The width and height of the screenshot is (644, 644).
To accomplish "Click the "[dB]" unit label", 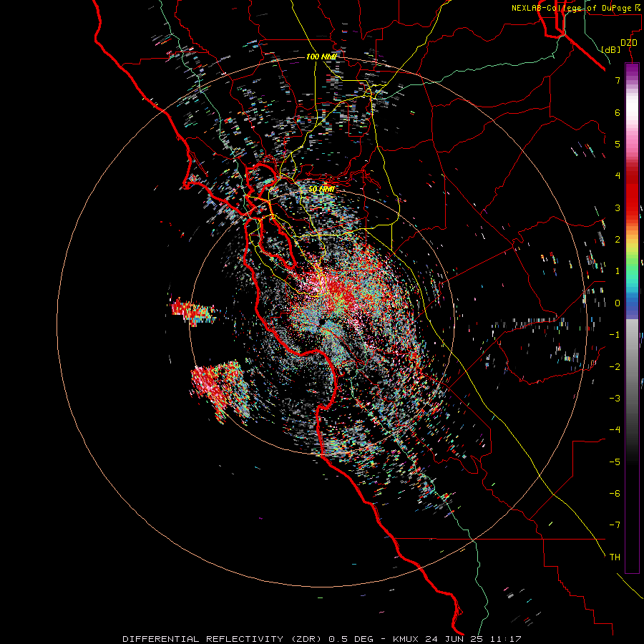I will tap(610, 49).
